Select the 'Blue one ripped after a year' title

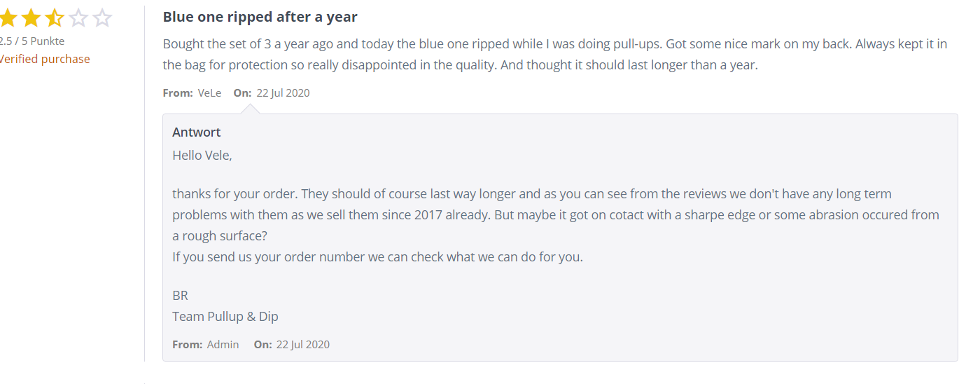[x=260, y=17]
